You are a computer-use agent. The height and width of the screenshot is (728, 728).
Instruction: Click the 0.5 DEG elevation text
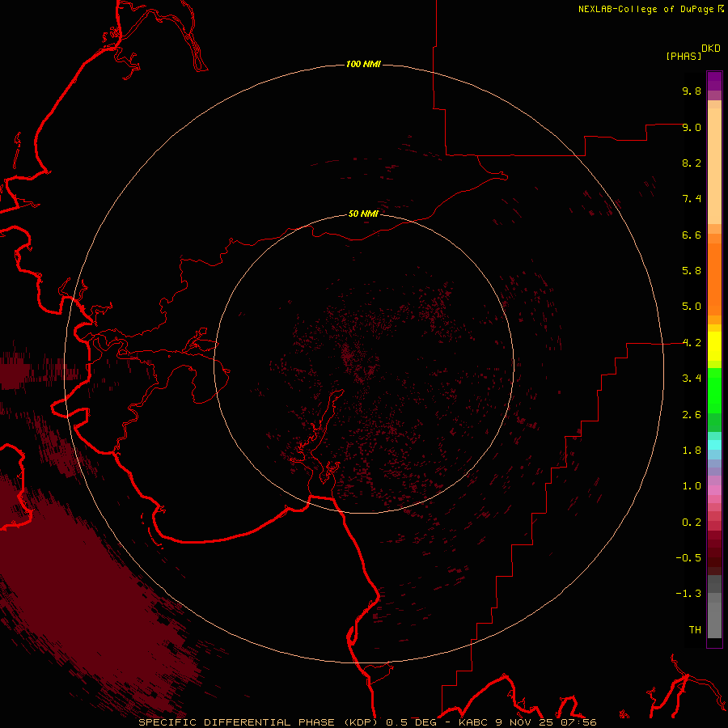pos(412,722)
